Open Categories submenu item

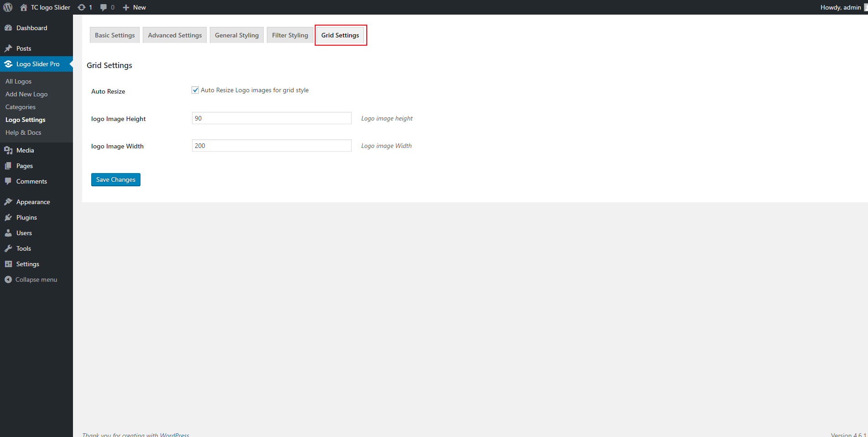click(x=21, y=107)
